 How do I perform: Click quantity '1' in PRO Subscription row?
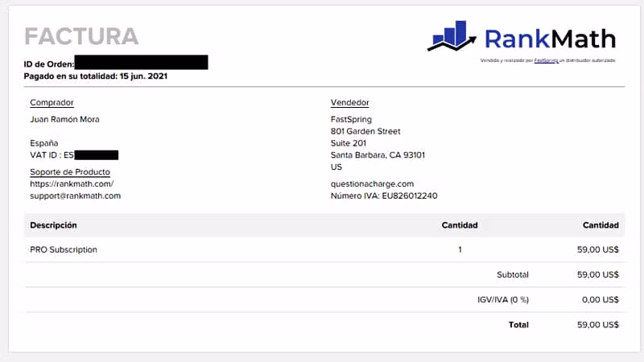[x=460, y=249]
